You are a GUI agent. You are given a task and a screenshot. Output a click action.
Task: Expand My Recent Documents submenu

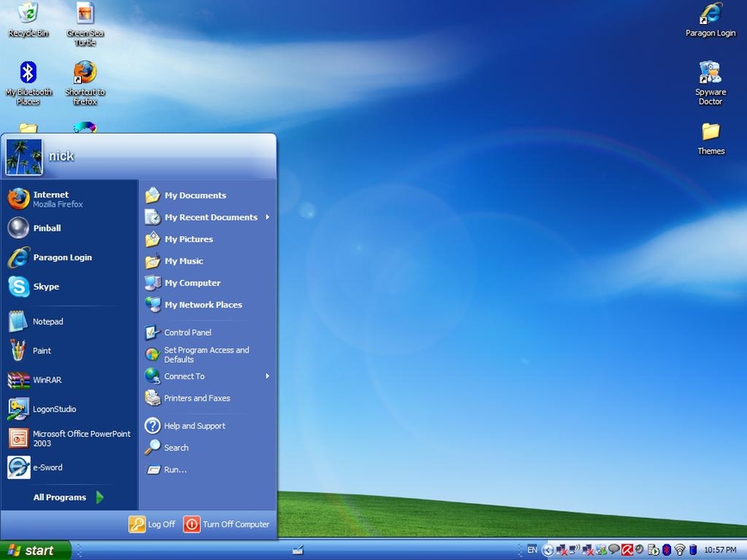(208, 217)
